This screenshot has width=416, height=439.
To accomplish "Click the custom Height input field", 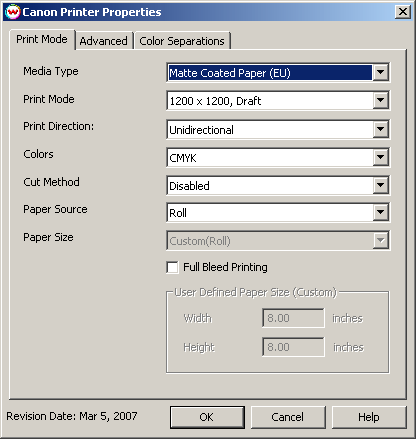I will (x=293, y=347).
